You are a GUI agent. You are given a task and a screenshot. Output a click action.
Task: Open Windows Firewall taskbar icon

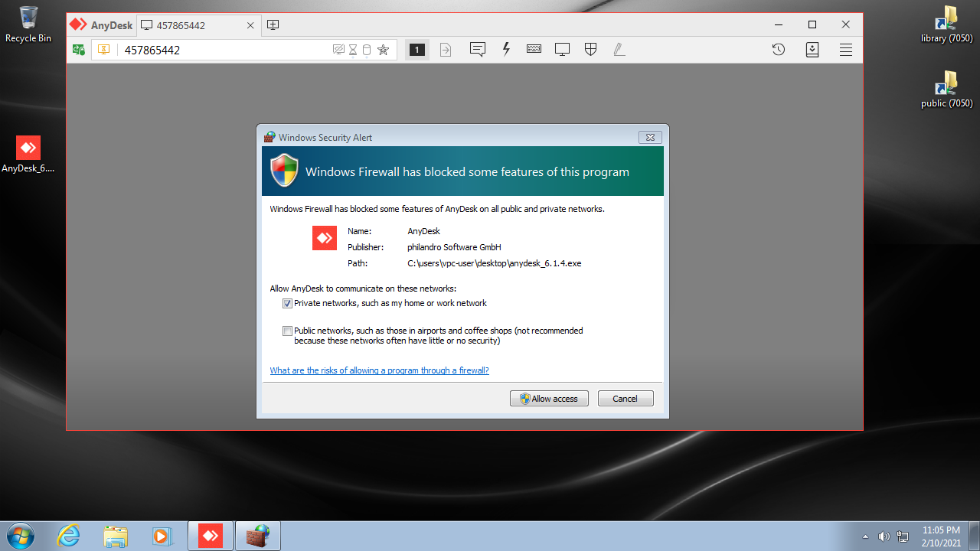click(257, 536)
